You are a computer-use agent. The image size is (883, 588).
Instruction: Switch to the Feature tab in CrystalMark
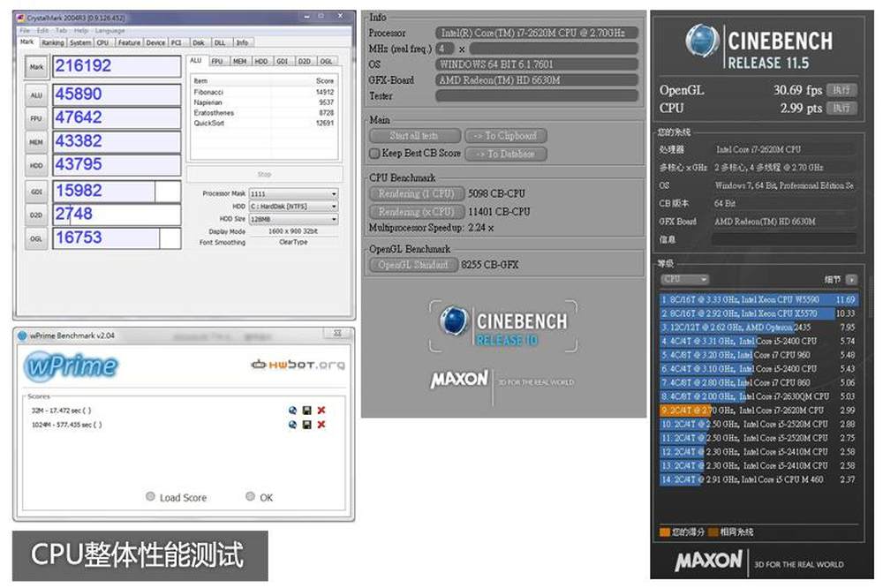click(x=129, y=42)
